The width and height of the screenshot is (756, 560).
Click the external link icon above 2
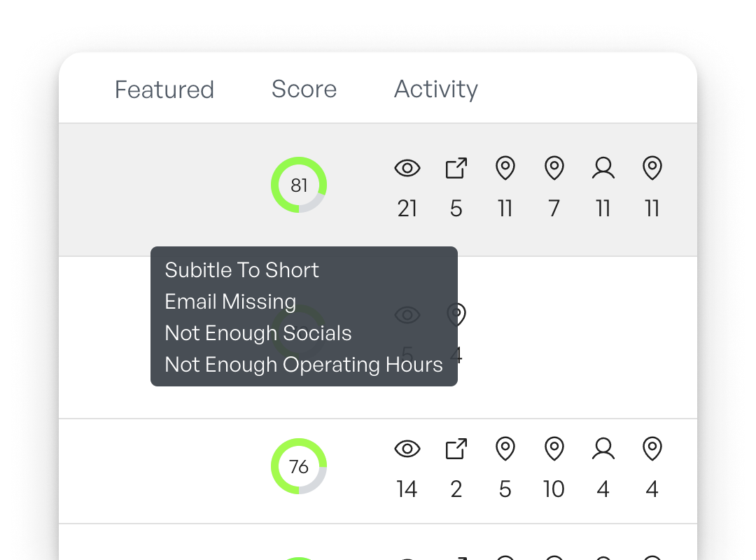(x=456, y=449)
